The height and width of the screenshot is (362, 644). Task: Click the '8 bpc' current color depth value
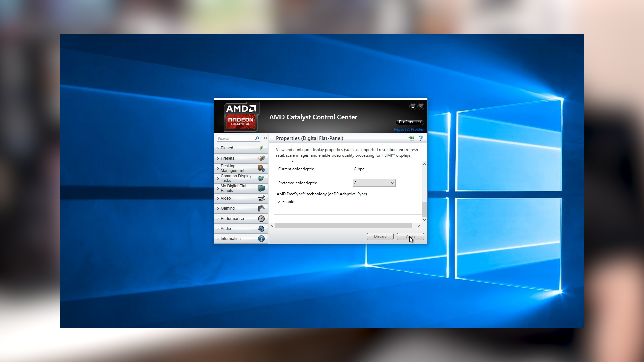click(x=359, y=169)
